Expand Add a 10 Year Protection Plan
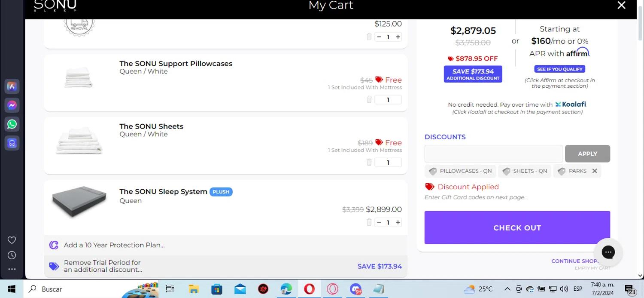The height and width of the screenshot is (298, 644). click(x=225, y=245)
